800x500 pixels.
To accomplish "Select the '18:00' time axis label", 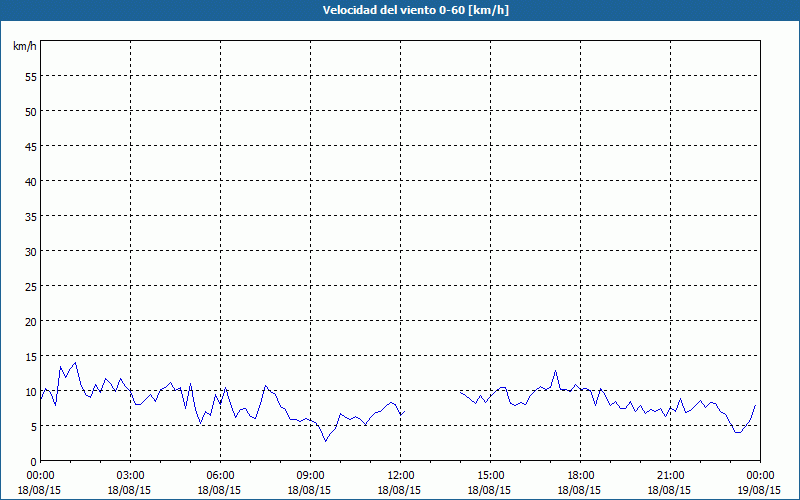I will click(x=580, y=476).
